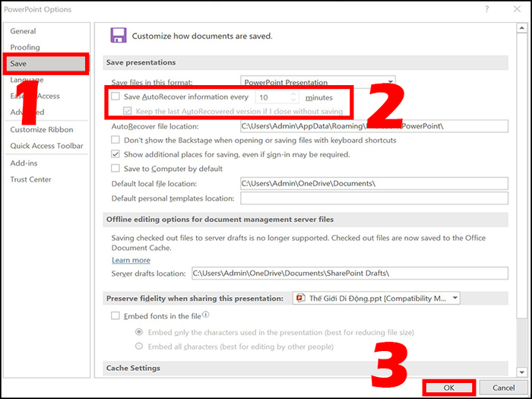Viewport: 532px width, 399px height.
Task: Decrease AutoRecover minutes with down arrow
Action: (293, 100)
